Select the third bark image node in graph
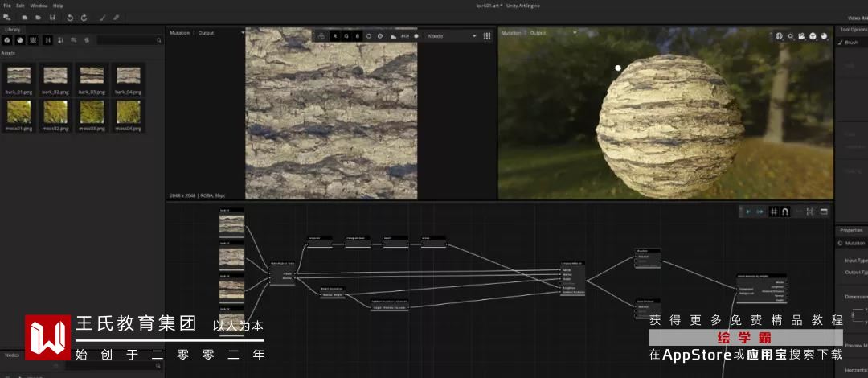This screenshot has height=378, width=868. (231, 288)
